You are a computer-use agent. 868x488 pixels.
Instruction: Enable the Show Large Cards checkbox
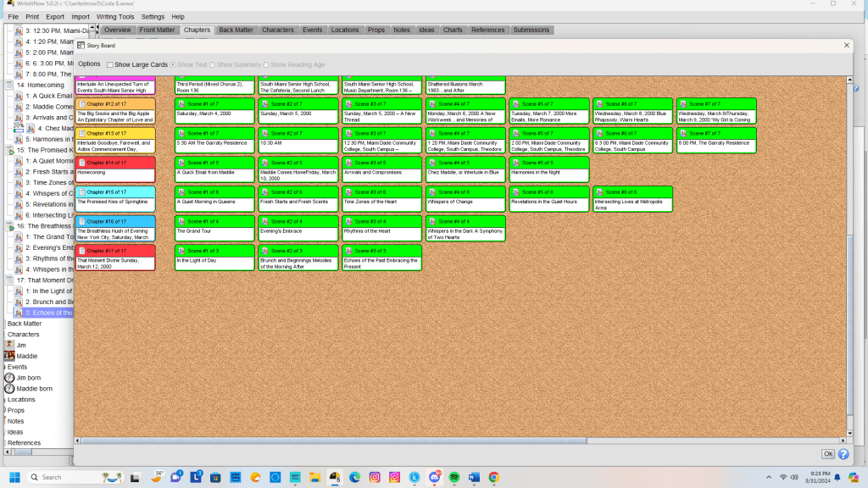[110, 64]
